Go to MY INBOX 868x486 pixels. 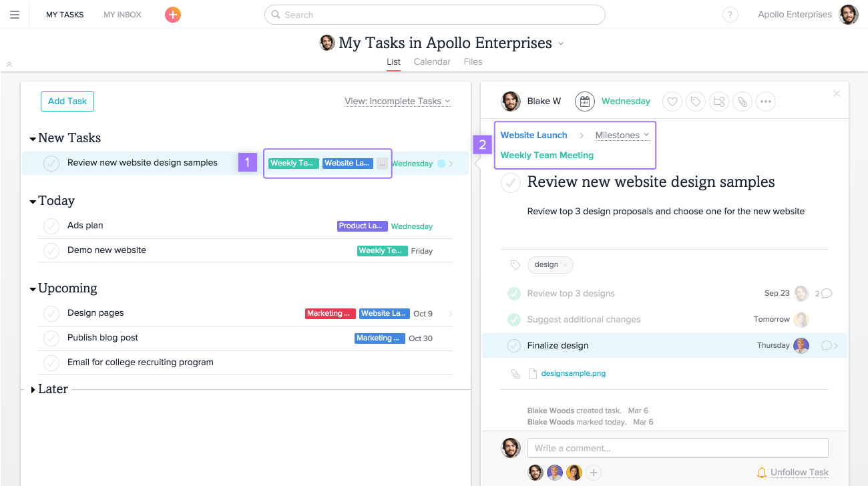click(x=122, y=15)
